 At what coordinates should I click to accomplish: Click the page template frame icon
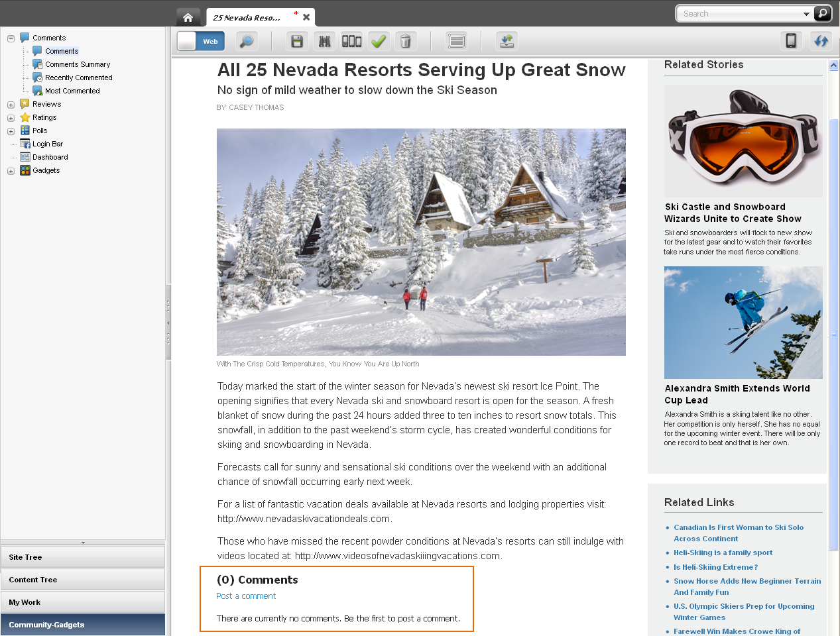[457, 41]
